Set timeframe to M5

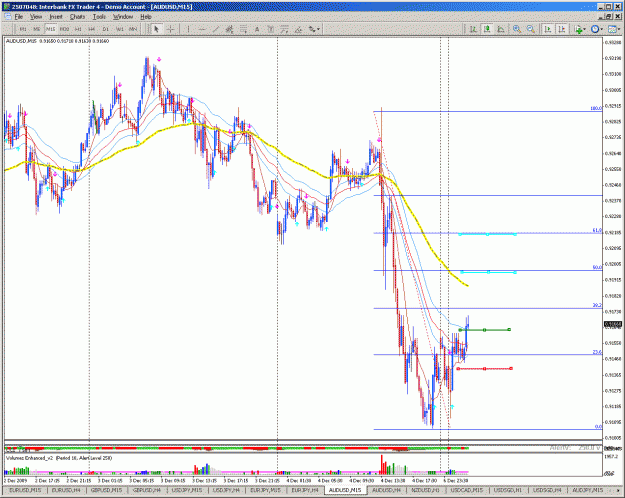click(37, 29)
